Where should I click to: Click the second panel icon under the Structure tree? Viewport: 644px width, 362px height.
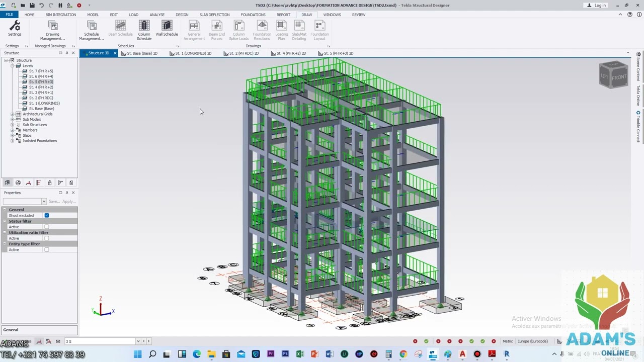(18, 183)
